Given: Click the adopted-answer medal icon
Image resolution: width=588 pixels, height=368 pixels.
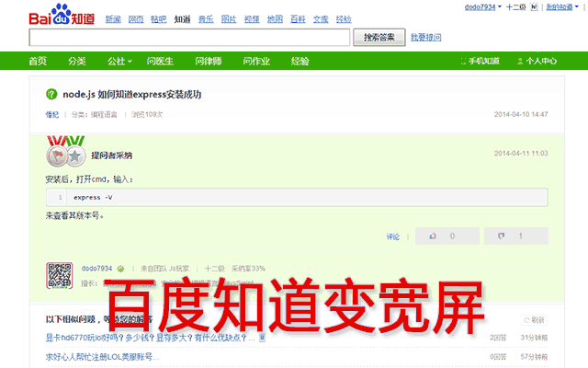Looking at the screenshot, I should (x=66, y=152).
